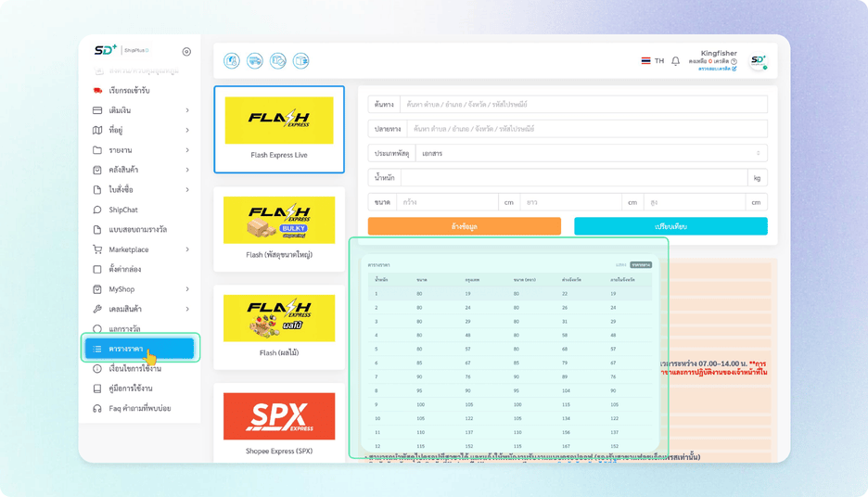Click the book icon beside คู่มือการใช้งาน
This screenshot has height=497, width=868.
point(97,389)
